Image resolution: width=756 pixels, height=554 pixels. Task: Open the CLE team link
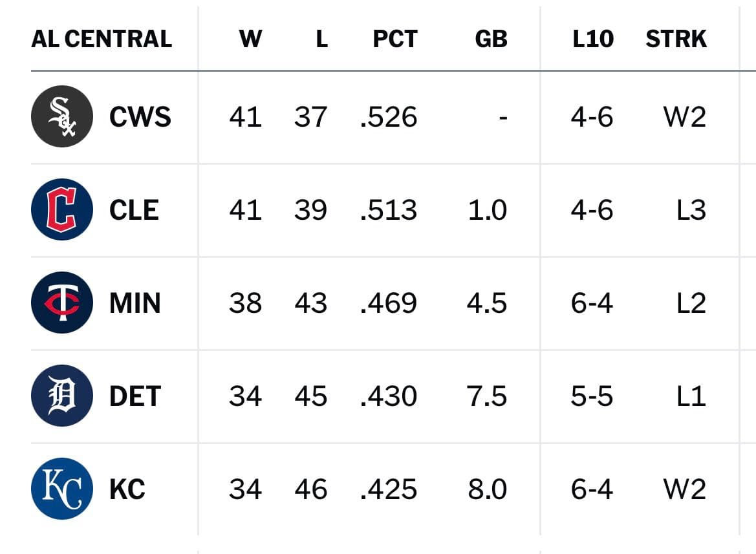[134, 210]
